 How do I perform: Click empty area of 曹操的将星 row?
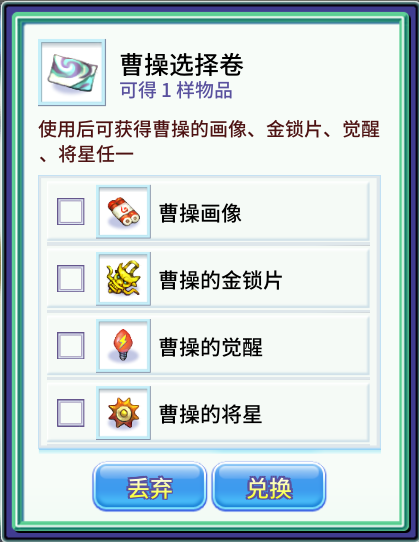(x=315, y=413)
